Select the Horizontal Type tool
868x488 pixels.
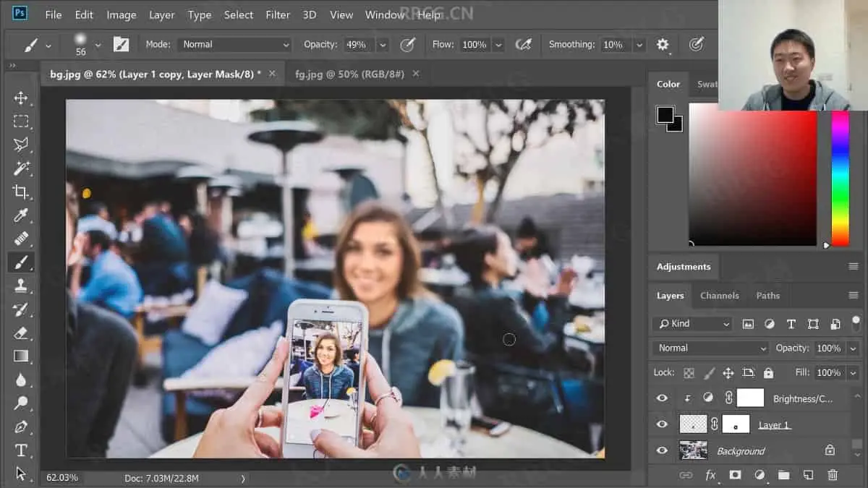pos(21,450)
